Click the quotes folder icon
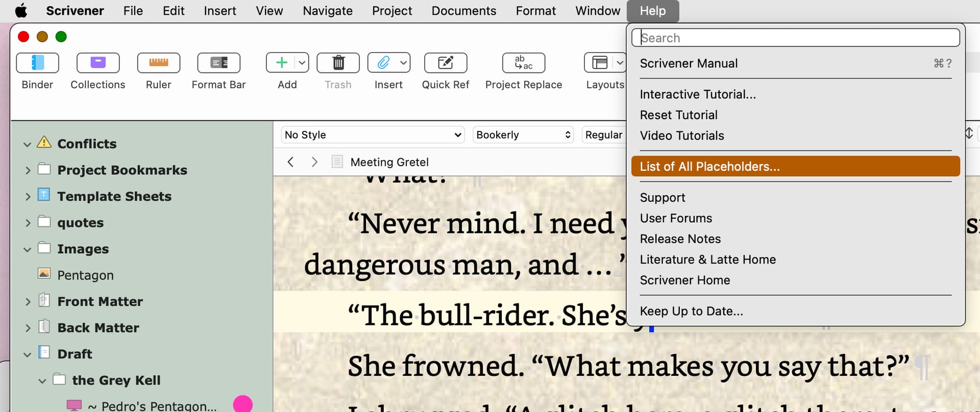This screenshot has width=980, height=412. tap(44, 221)
